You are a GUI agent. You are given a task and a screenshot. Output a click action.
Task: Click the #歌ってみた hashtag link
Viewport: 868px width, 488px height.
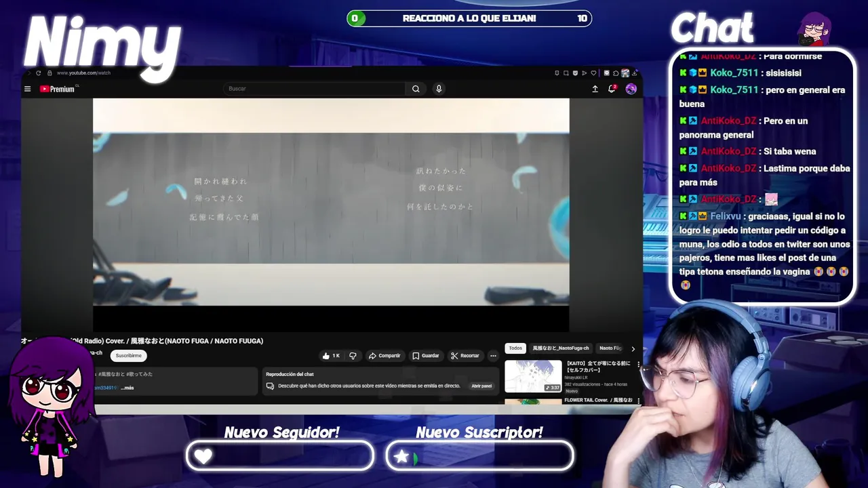[140, 374]
